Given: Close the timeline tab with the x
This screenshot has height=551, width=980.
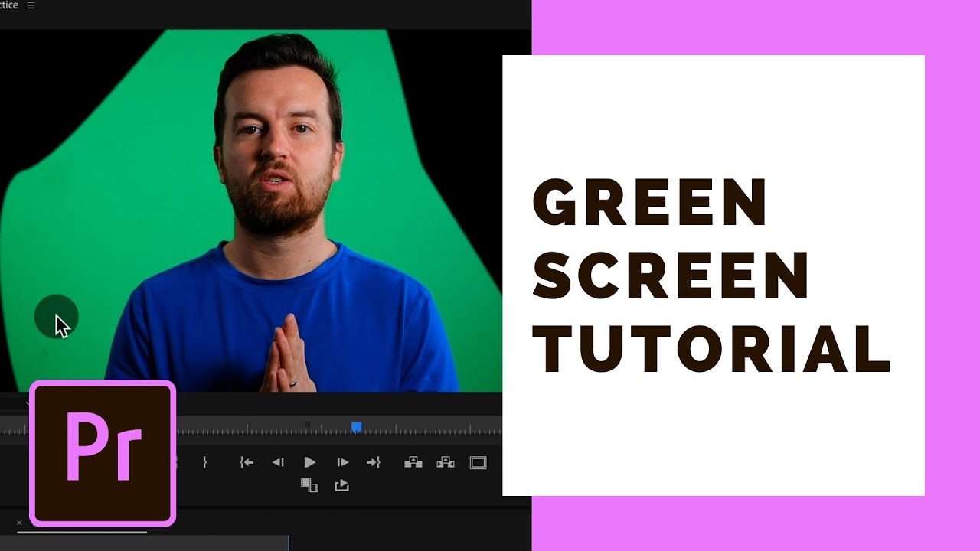Looking at the screenshot, I should tap(20, 523).
